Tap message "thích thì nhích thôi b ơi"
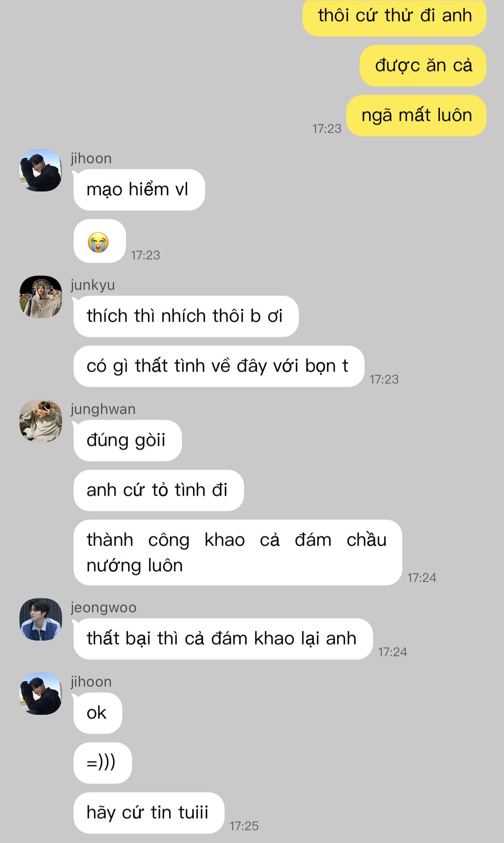504x843 pixels. point(186,316)
